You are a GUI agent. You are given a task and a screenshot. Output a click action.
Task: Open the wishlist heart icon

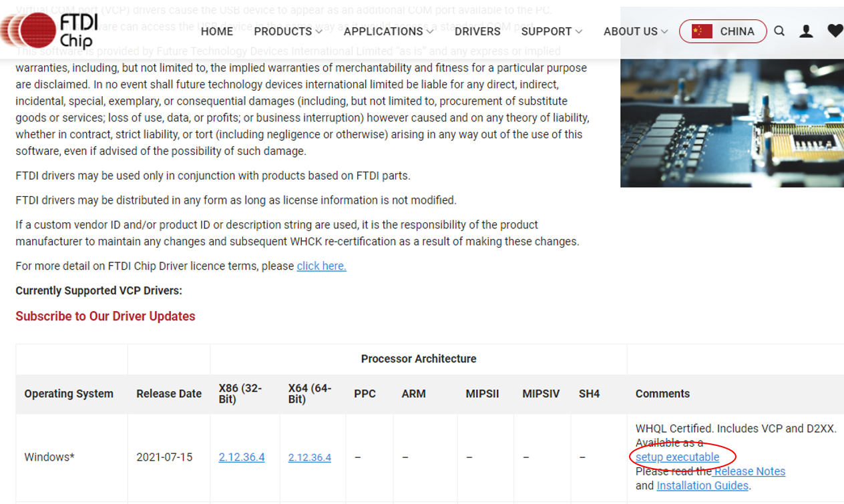[x=835, y=31]
